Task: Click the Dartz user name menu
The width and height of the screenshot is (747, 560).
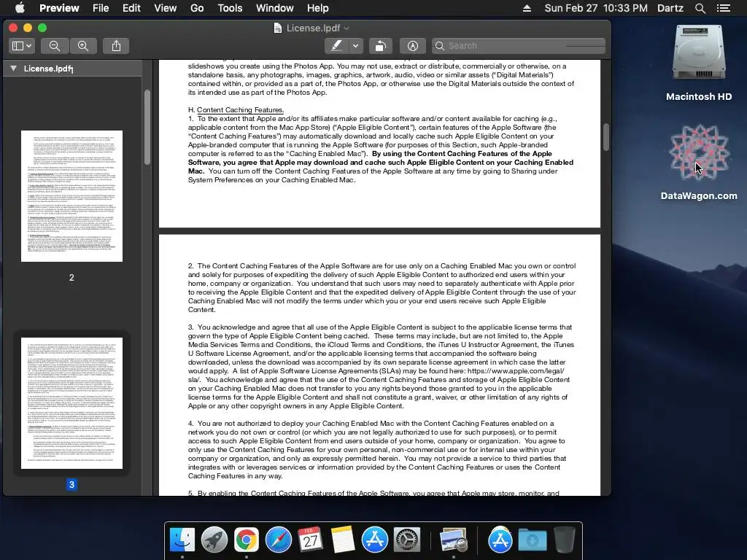Action: pos(670,8)
